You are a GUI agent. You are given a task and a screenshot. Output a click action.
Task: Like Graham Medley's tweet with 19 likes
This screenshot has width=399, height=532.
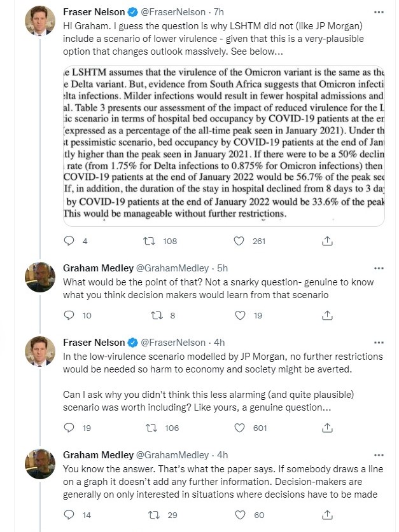[x=239, y=315]
